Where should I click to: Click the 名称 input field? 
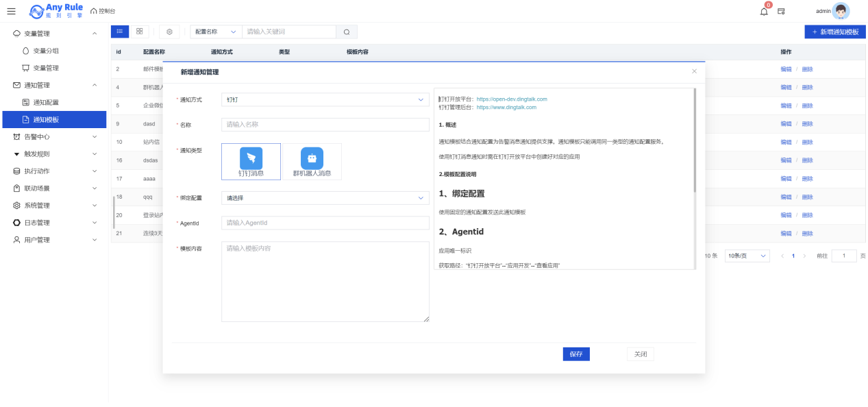[x=325, y=125]
